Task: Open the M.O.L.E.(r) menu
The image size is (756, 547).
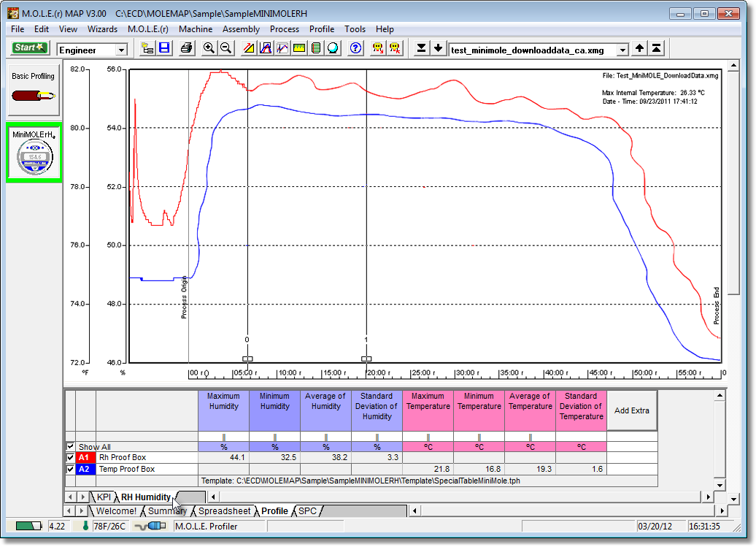Action: pyautogui.click(x=148, y=29)
